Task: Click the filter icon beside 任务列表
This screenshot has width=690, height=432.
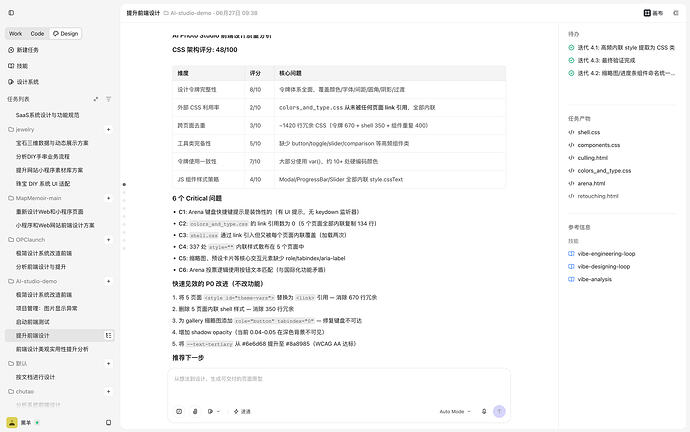Action: tap(108, 99)
